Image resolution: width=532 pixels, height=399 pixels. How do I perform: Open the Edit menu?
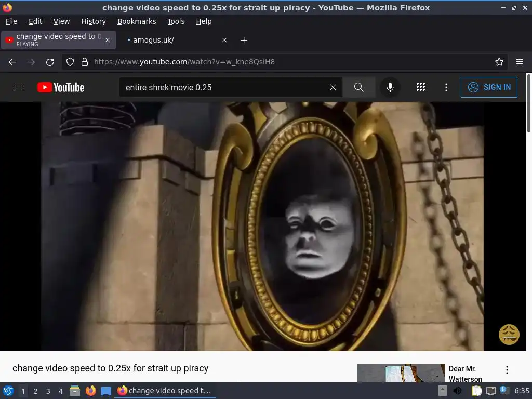35,21
